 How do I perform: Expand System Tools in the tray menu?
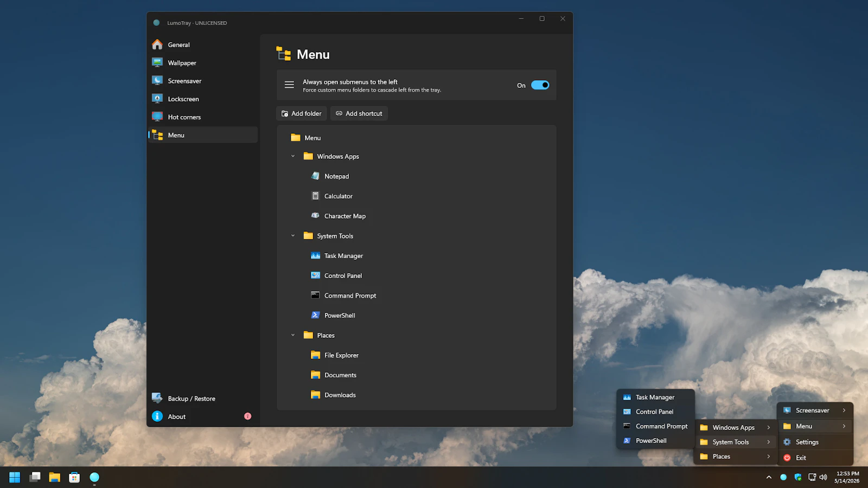click(x=735, y=442)
